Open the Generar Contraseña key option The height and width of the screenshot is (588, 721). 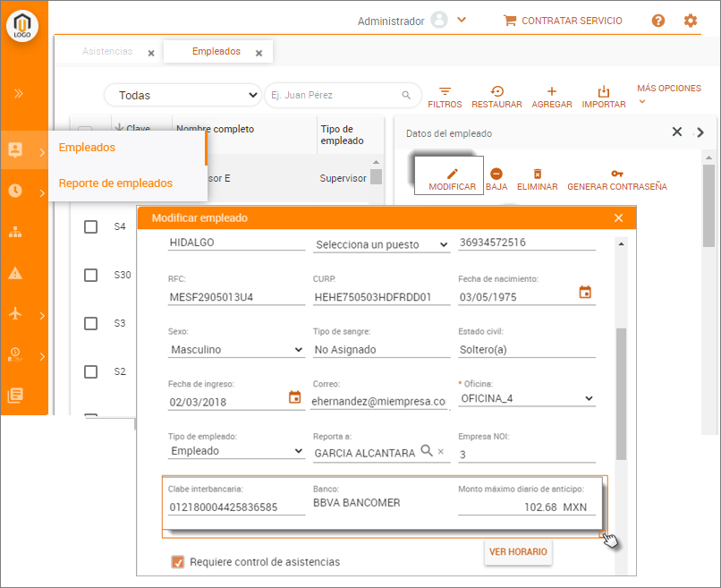click(616, 174)
